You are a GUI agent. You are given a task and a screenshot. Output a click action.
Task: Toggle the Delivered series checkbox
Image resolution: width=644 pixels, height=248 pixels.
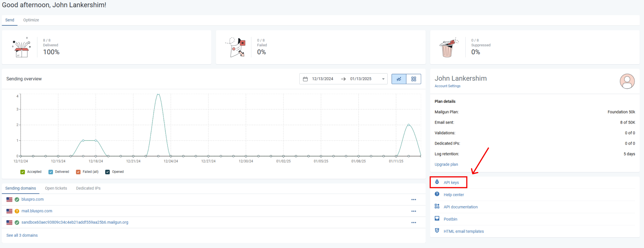pyautogui.click(x=51, y=172)
